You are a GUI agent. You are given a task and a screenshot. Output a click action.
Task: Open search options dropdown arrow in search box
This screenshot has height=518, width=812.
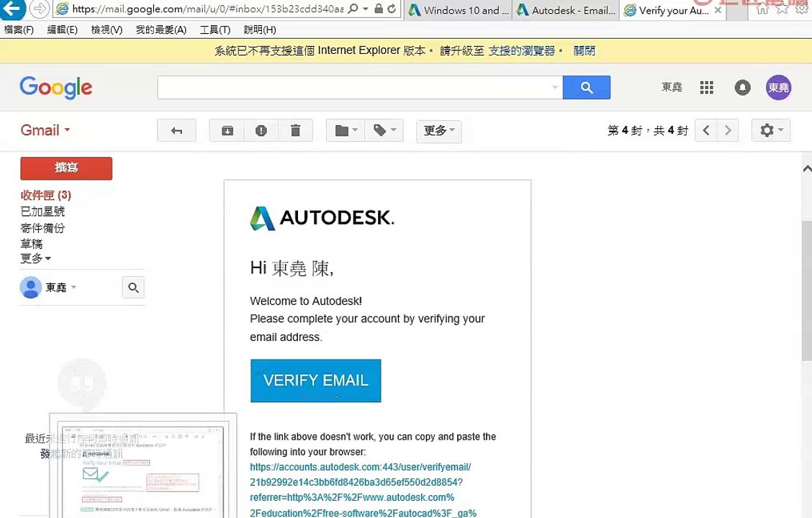coord(554,88)
